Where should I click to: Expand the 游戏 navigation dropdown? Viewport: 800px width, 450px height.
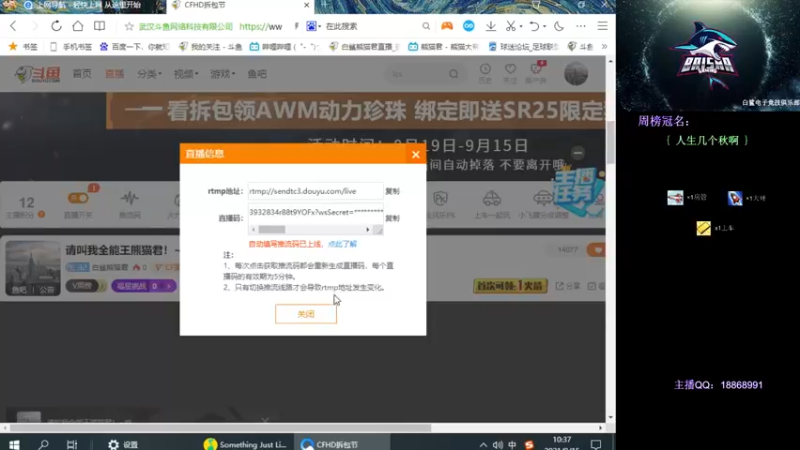[x=222, y=74]
